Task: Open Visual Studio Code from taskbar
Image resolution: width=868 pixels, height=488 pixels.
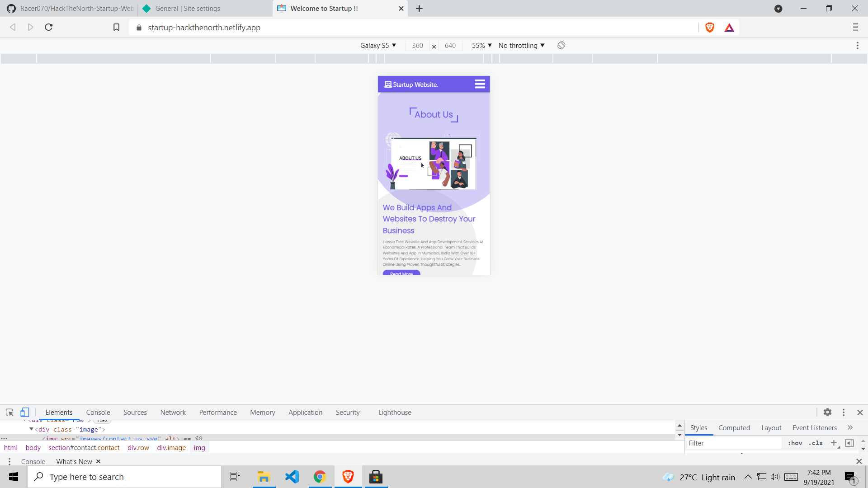Action: tap(292, 477)
